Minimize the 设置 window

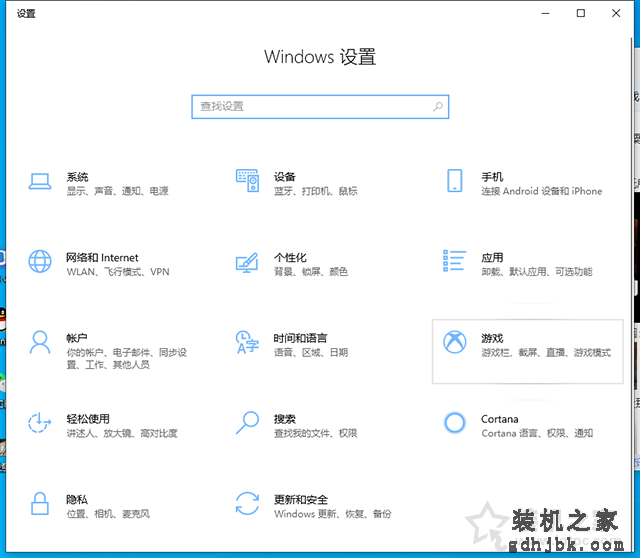[545, 13]
